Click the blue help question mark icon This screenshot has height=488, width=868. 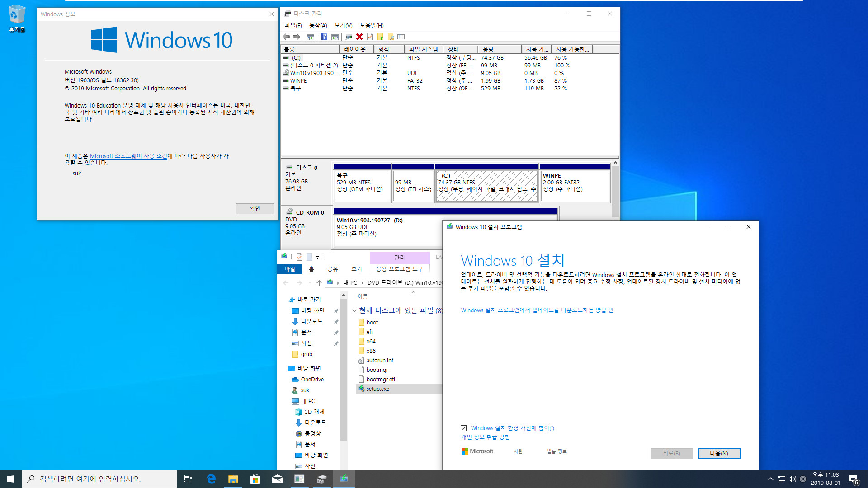(x=324, y=37)
